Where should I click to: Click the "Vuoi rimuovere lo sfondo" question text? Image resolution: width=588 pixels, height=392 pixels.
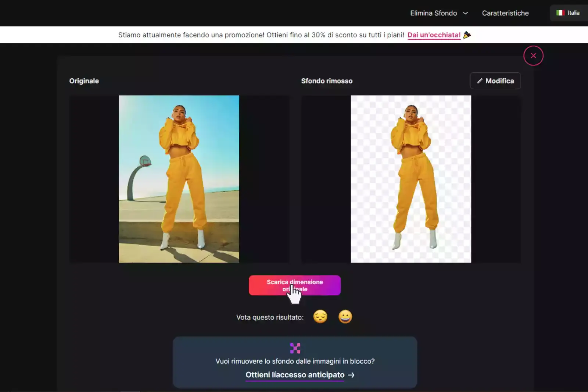pyautogui.click(x=295, y=361)
